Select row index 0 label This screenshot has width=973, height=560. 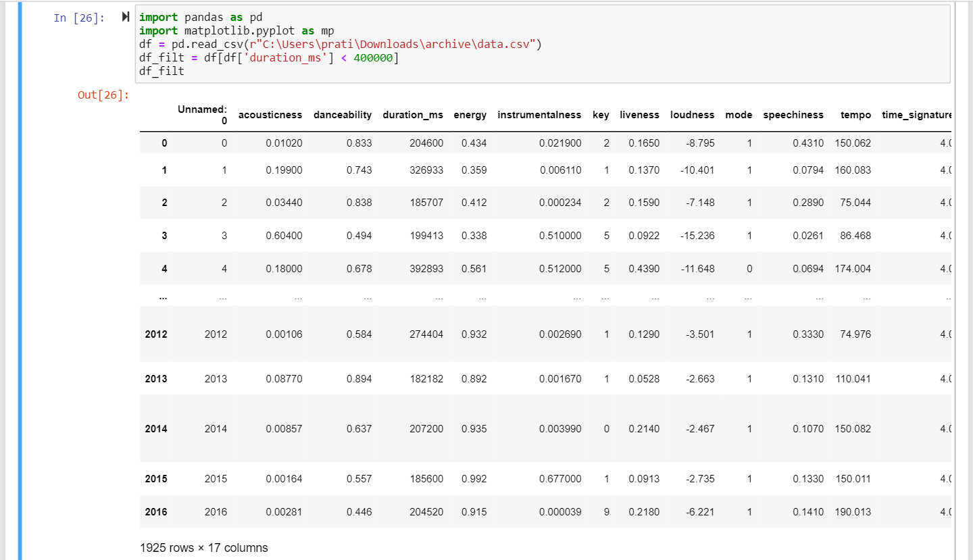[164, 143]
